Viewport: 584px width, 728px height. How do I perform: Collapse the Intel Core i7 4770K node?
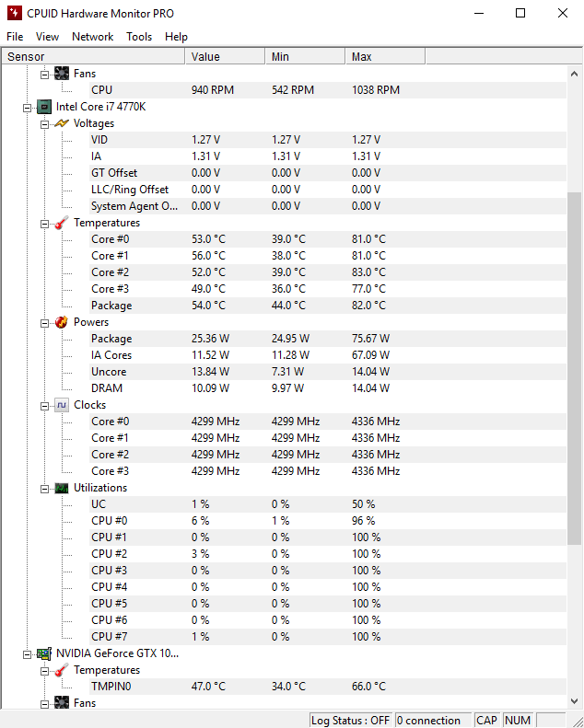coord(27,108)
